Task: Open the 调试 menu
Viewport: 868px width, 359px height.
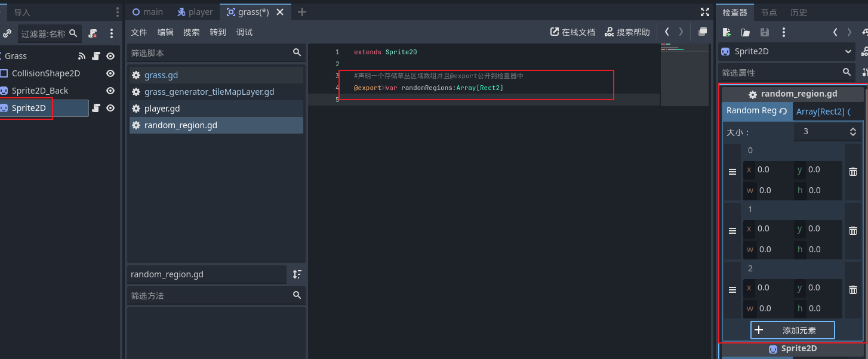Action: 244,32
